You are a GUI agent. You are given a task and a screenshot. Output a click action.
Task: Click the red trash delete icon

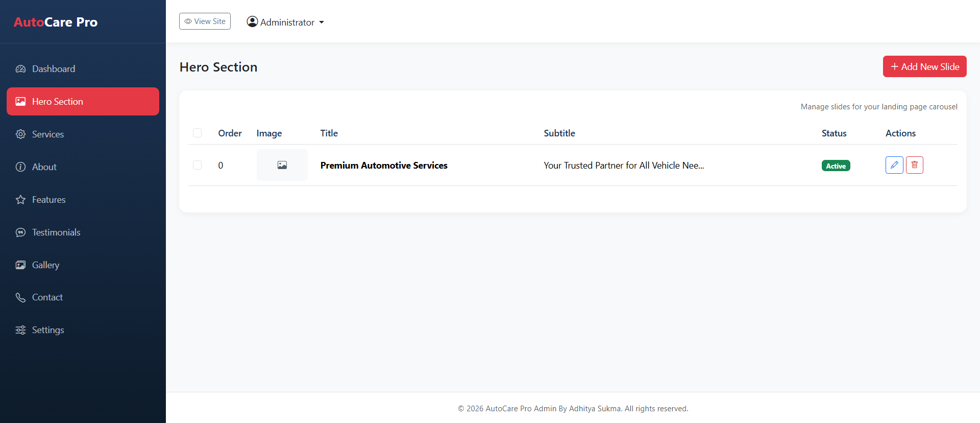pos(914,165)
